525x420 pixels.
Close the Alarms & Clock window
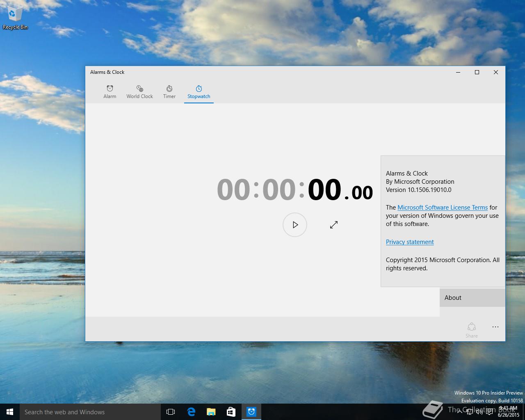coord(496,72)
